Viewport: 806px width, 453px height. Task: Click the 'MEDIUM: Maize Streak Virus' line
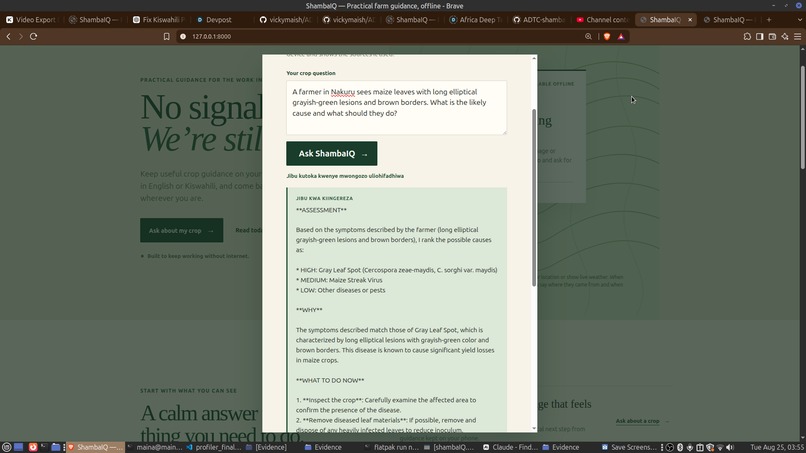tap(339, 280)
